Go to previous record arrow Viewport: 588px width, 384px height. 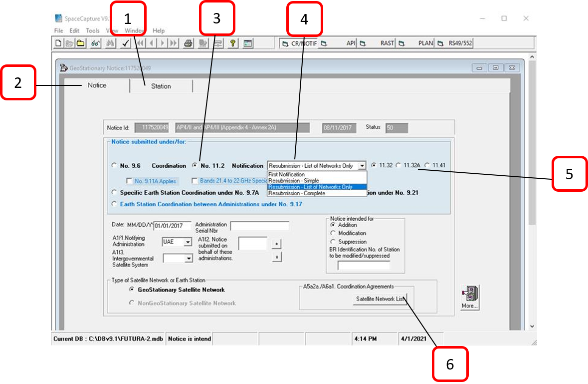tap(151, 43)
